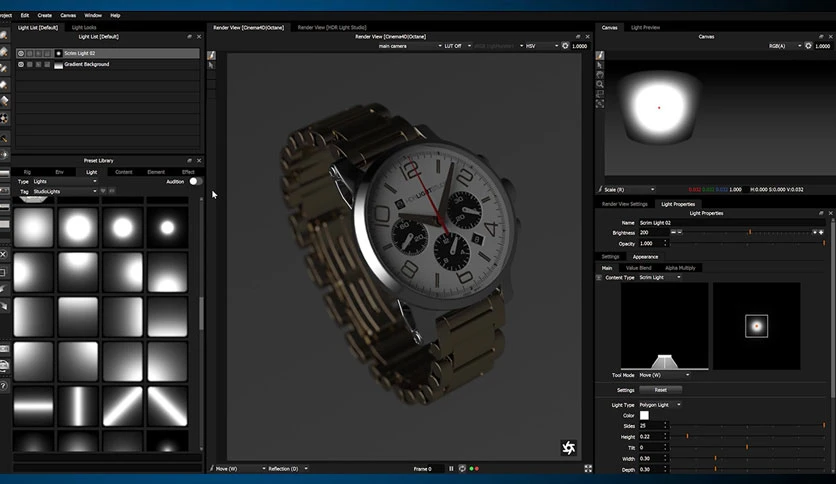836x484 pixels.
Task: Open the HSV color mode dropdown
Action: click(x=542, y=46)
